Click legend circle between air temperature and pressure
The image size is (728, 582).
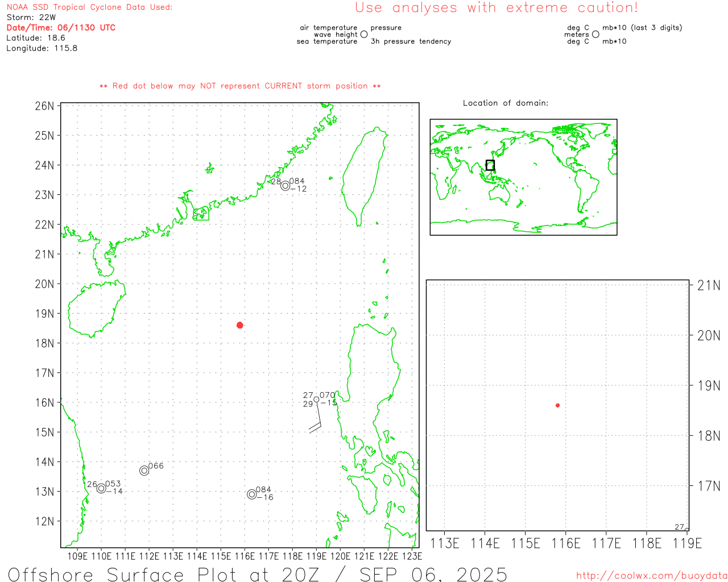coord(364,34)
